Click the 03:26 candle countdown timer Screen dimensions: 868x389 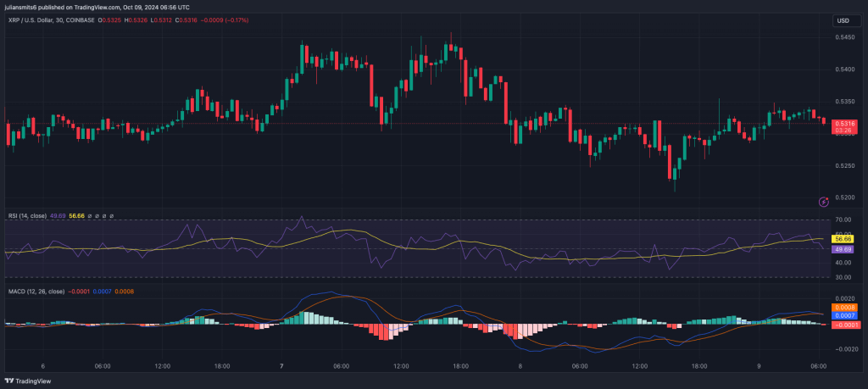click(x=845, y=131)
